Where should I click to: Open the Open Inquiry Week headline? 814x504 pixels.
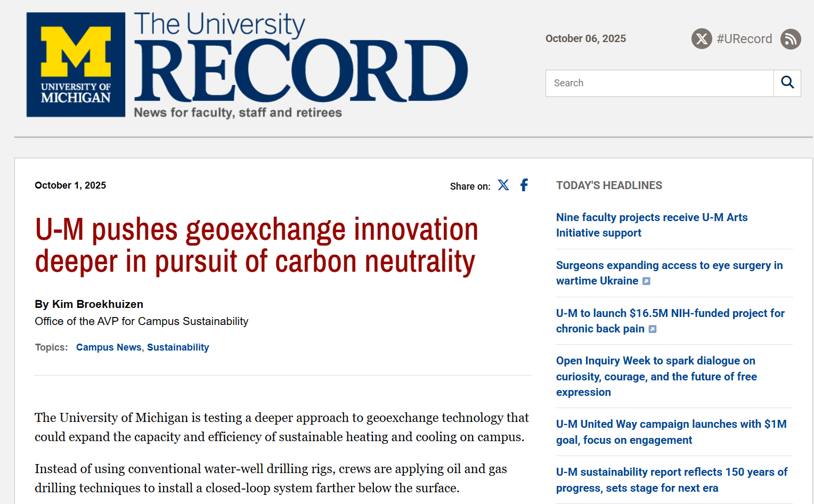656,376
